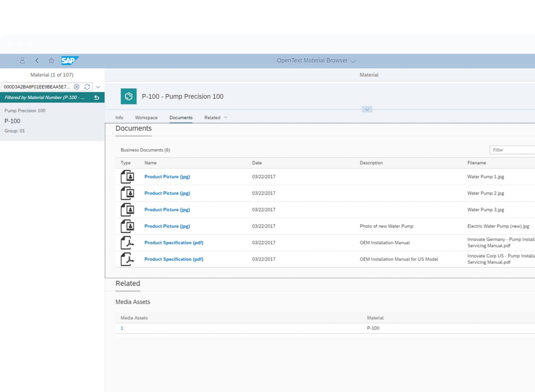The image size is (535, 392).
Task: Switch to the Info tab
Action: 119,118
